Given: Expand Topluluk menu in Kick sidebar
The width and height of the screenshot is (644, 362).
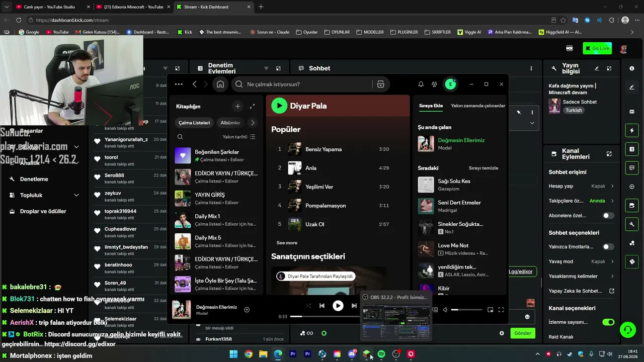Looking at the screenshot, I should (x=76, y=195).
